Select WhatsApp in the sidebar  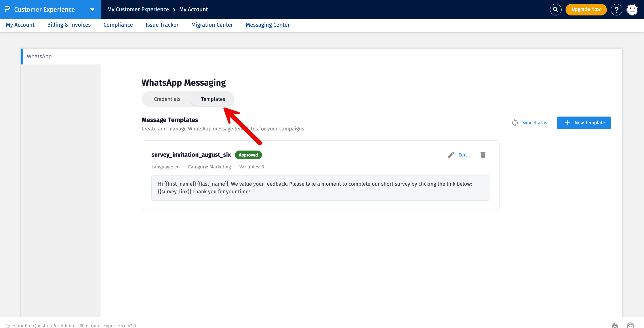pos(61,57)
